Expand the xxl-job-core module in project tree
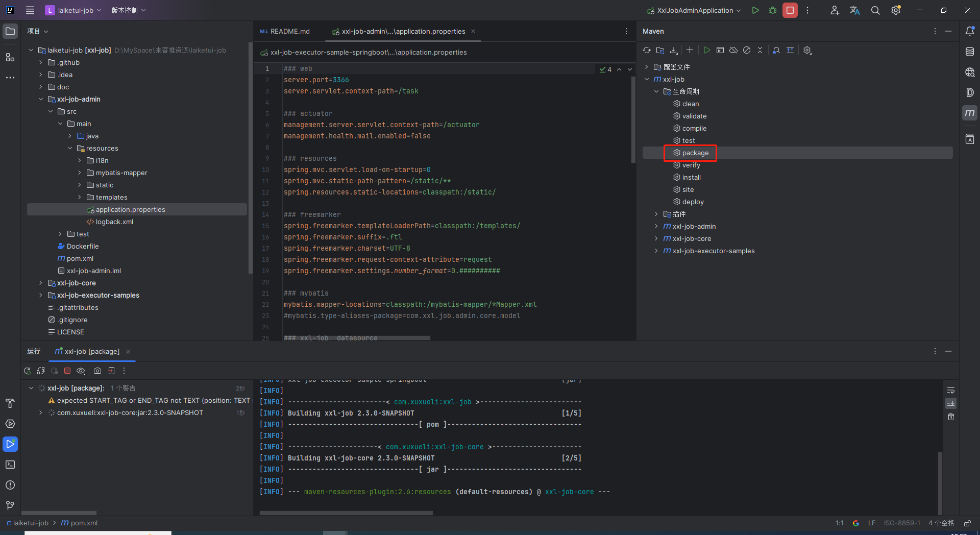Image resolution: width=980 pixels, height=535 pixels. pos(41,283)
